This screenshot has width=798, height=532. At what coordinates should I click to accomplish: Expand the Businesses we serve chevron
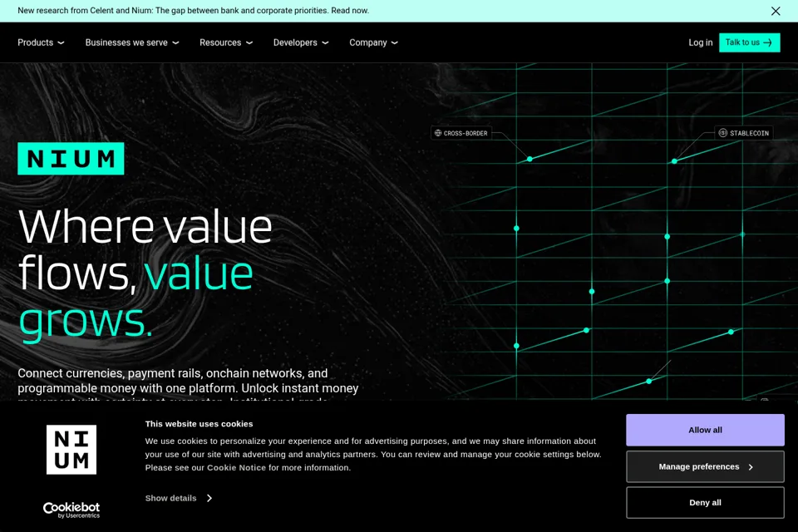tap(175, 43)
